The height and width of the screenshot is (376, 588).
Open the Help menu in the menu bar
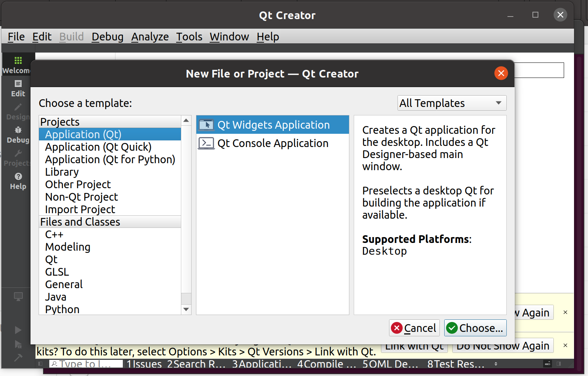tap(268, 37)
